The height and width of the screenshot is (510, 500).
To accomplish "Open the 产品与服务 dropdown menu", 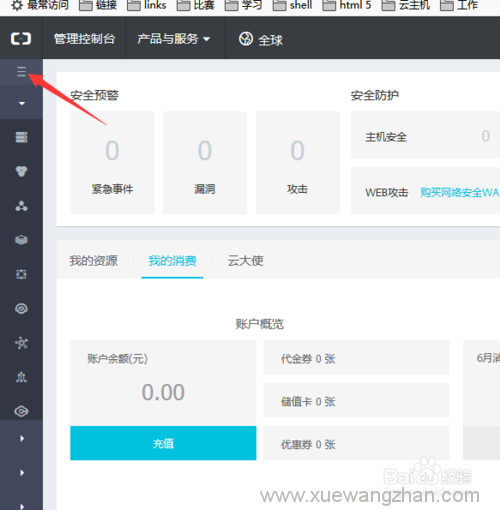I will pyautogui.click(x=174, y=39).
